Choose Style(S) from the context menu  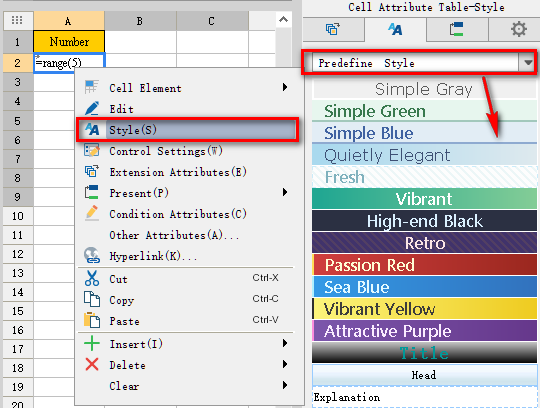187,130
